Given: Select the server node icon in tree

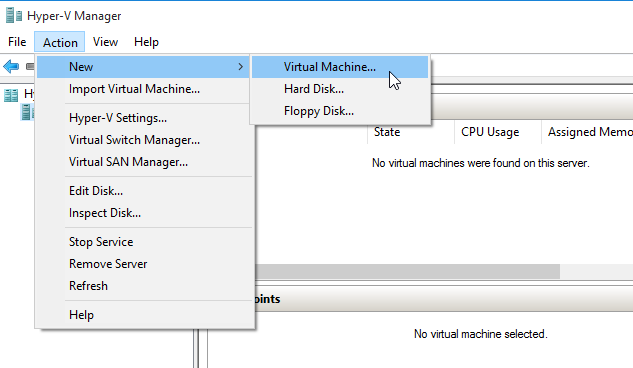Looking at the screenshot, I should click(x=27, y=112).
